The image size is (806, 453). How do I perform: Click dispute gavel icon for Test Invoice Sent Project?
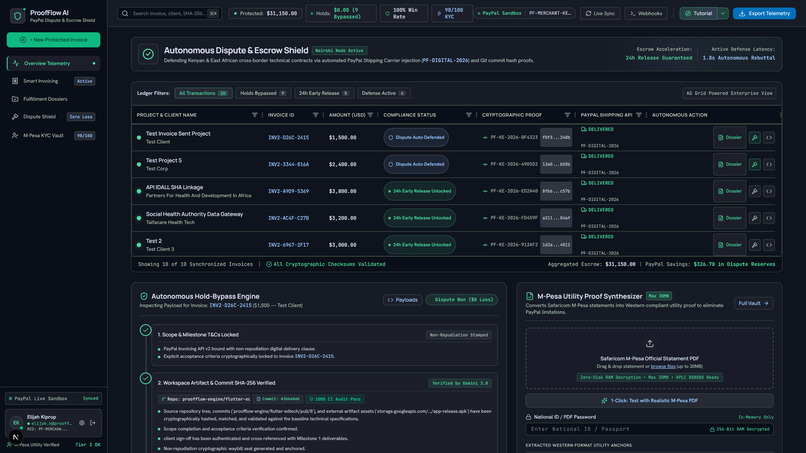click(x=755, y=138)
